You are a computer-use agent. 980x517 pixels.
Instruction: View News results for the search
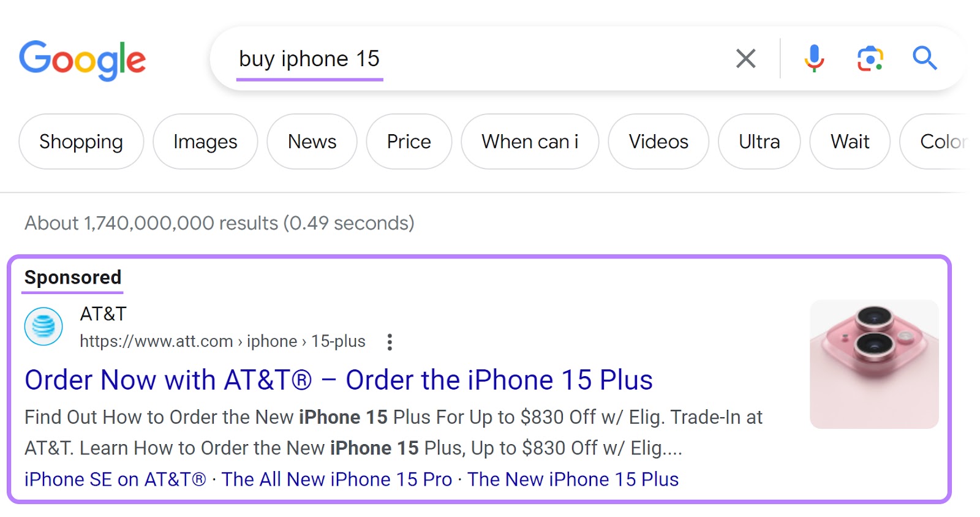[x=312, y=142]
